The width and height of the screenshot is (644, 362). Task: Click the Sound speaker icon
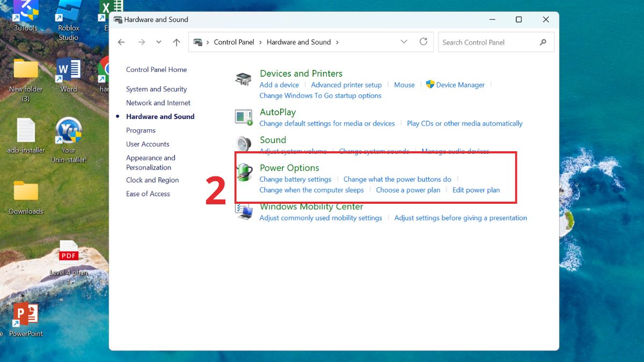click(244, 144)
